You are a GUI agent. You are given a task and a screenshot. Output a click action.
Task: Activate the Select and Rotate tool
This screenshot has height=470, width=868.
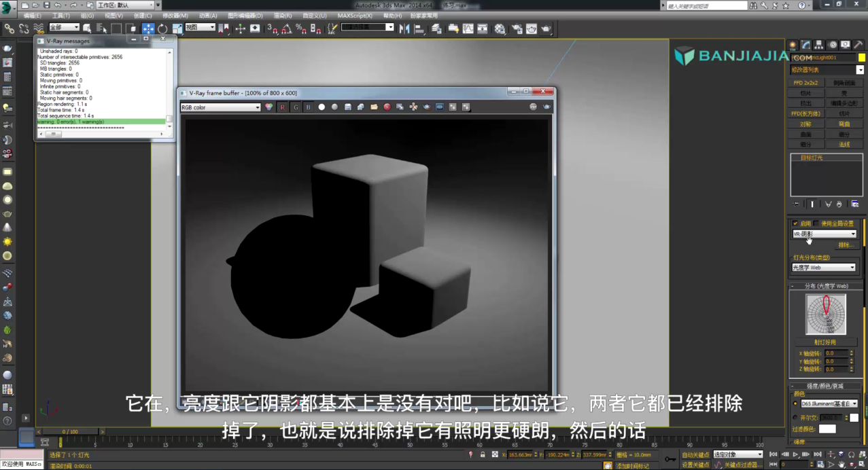tap(162, 29)
